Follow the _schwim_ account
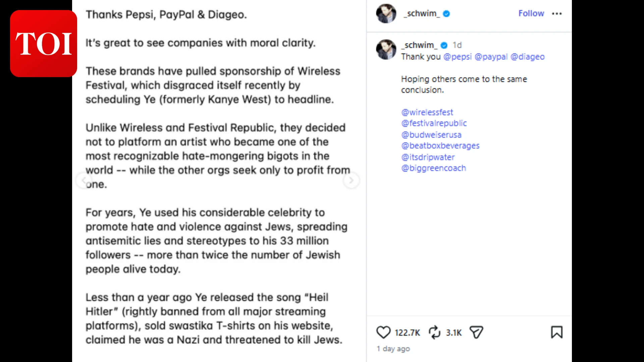Image resolution: width=644 pixels, height=362 pixels. [x=531, y=13]
